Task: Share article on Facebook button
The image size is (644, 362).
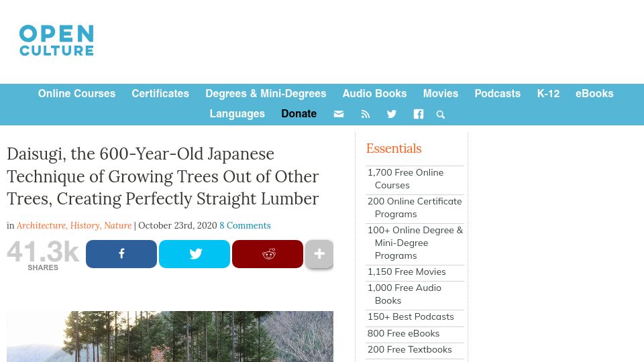Action: coord(121,254)
